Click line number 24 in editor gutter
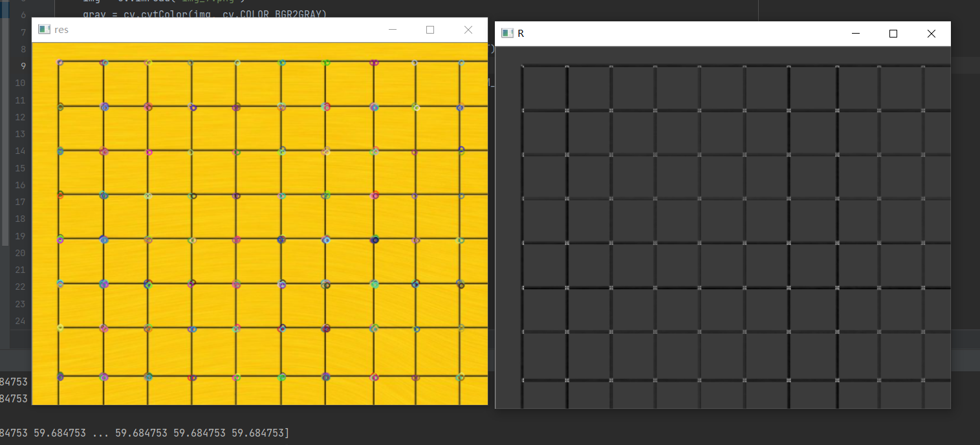 tap(19, 321)
